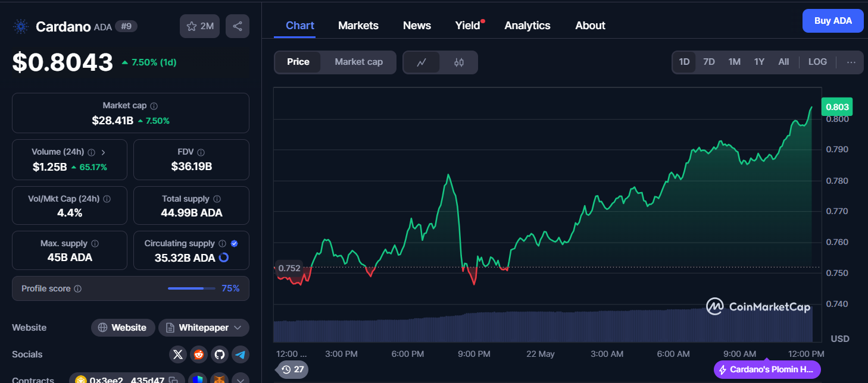The image size is (868, 383).
Task: Show info tooltip for Total supply
Action: tap(217, 199)
